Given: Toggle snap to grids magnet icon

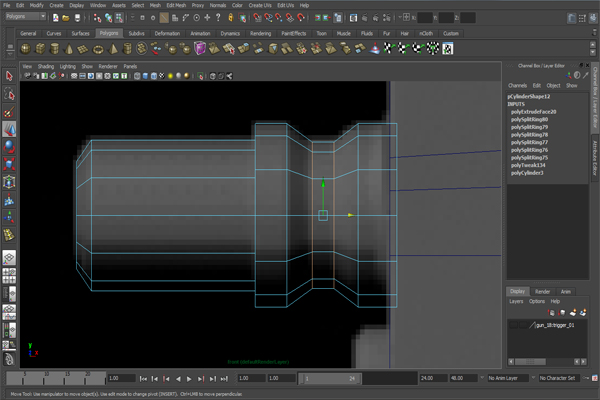Looking at the screenshot, I should point(258,18).
